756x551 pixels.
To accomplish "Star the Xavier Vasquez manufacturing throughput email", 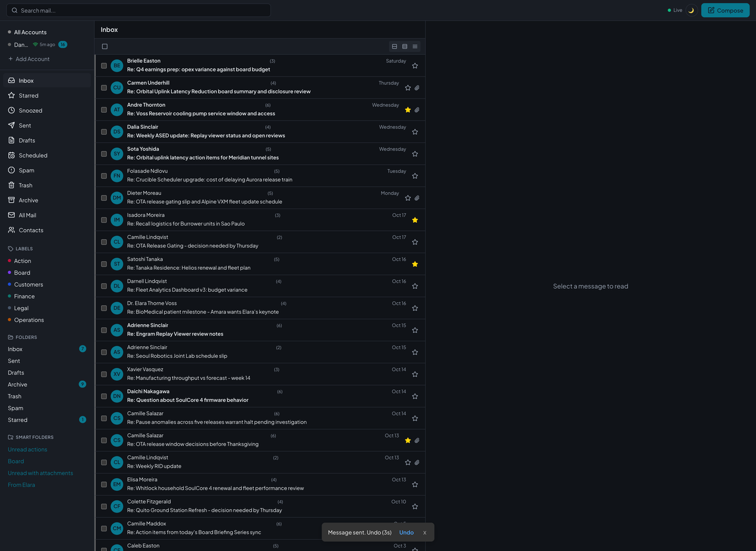I will 415,374.
